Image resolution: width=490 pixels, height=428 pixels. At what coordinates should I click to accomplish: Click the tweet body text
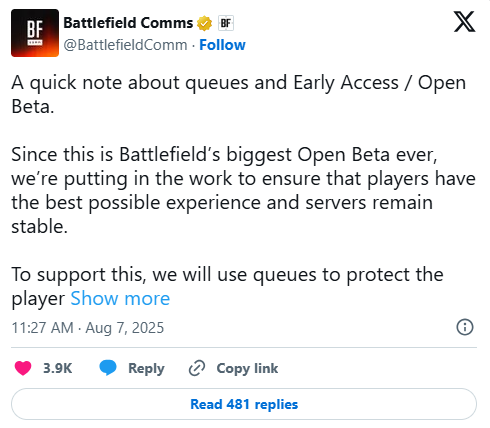[243, 190]
